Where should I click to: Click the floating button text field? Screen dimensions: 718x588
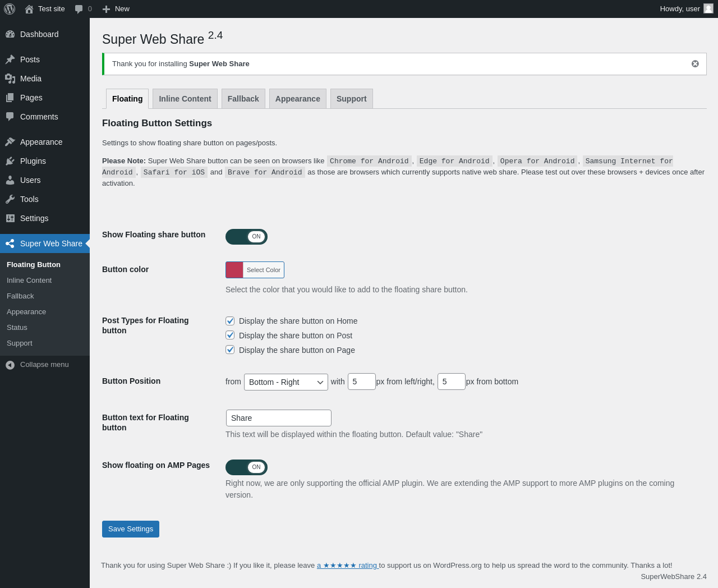point(279,418)
